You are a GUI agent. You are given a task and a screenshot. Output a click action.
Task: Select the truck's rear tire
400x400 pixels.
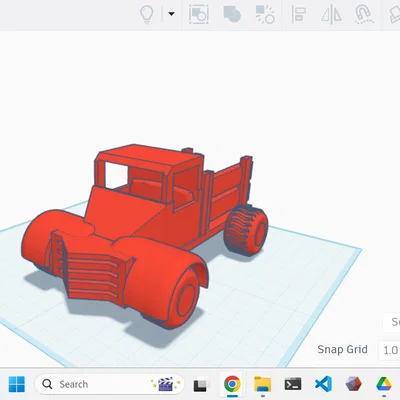pyautogui.click(x=246, y=230)
